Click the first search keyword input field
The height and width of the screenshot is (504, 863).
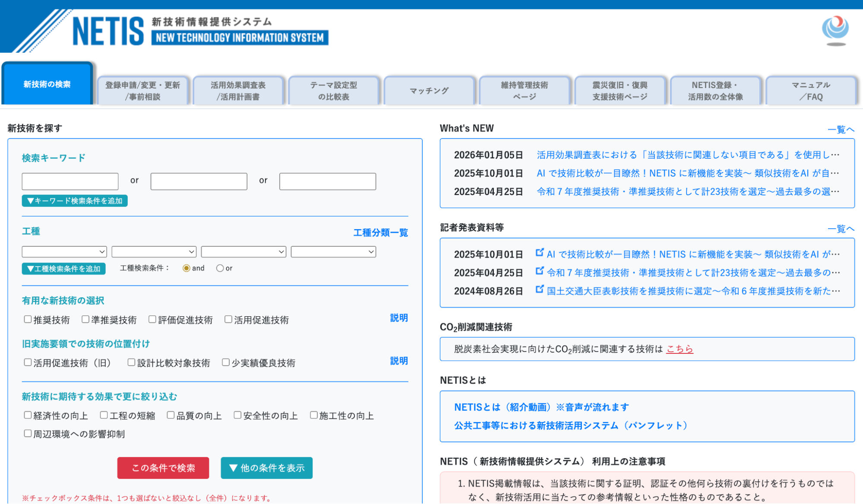click(70, 181)
